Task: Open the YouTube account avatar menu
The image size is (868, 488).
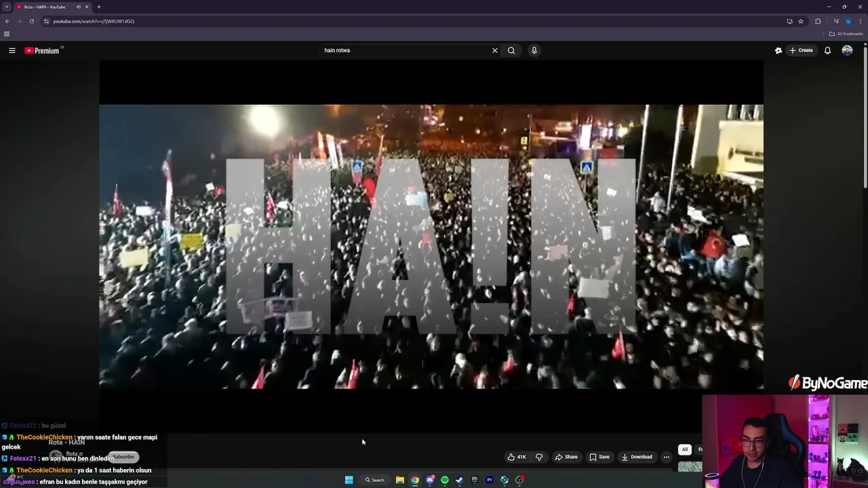Action: 847,50
